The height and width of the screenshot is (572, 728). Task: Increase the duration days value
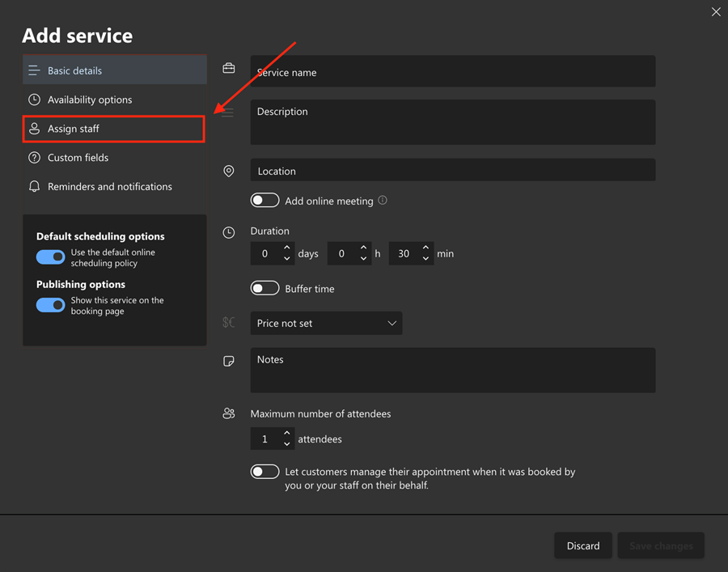point(287,248)
